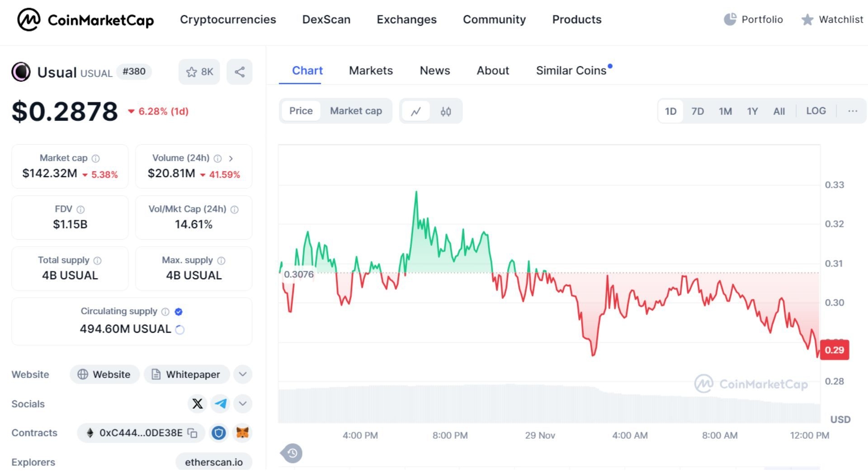Show Total supply info icon
The height and width of the screenshot is (473, 868).
point(97,260)
